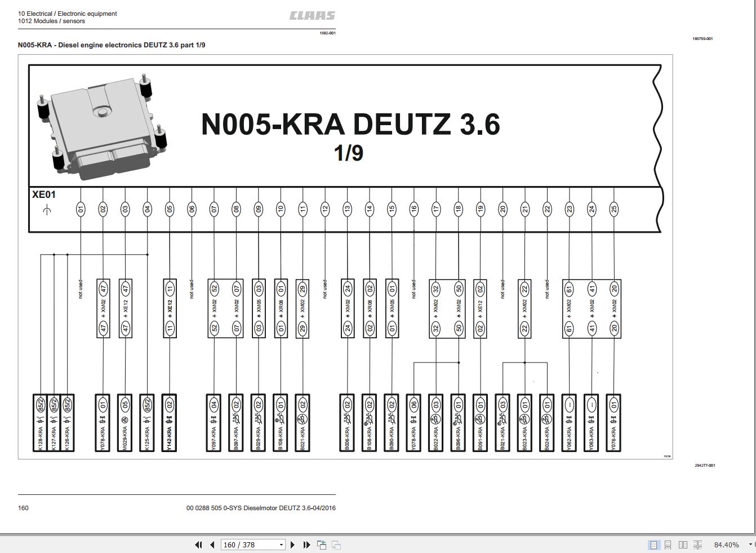Click component box Y062-KRA

click(569, 423)
